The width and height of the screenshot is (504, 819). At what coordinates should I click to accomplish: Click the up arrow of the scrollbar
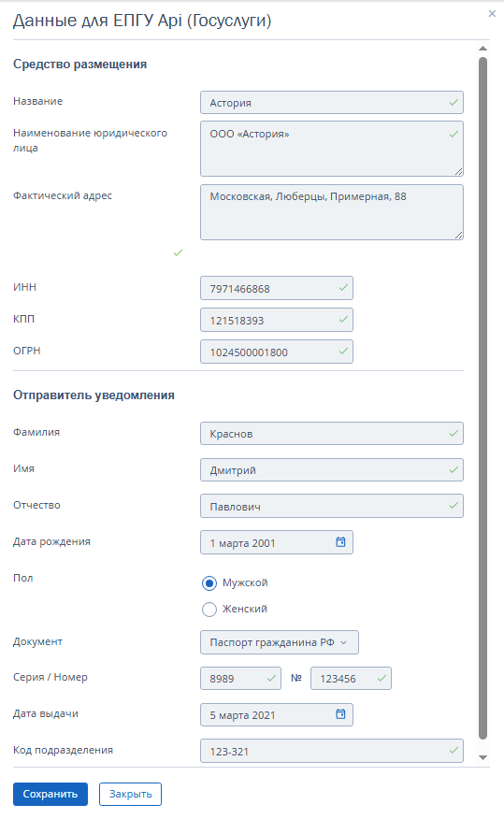[483, 49]
